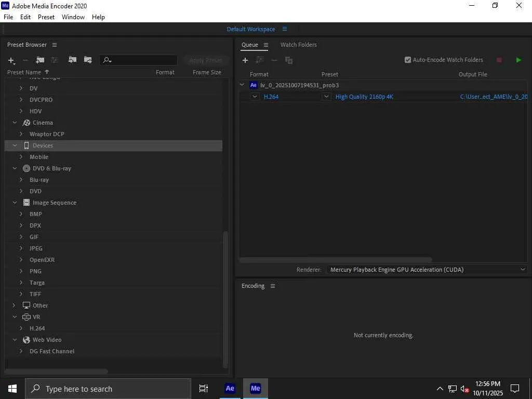
Task: Click the Other monitor icon
Action: (26, 305)
